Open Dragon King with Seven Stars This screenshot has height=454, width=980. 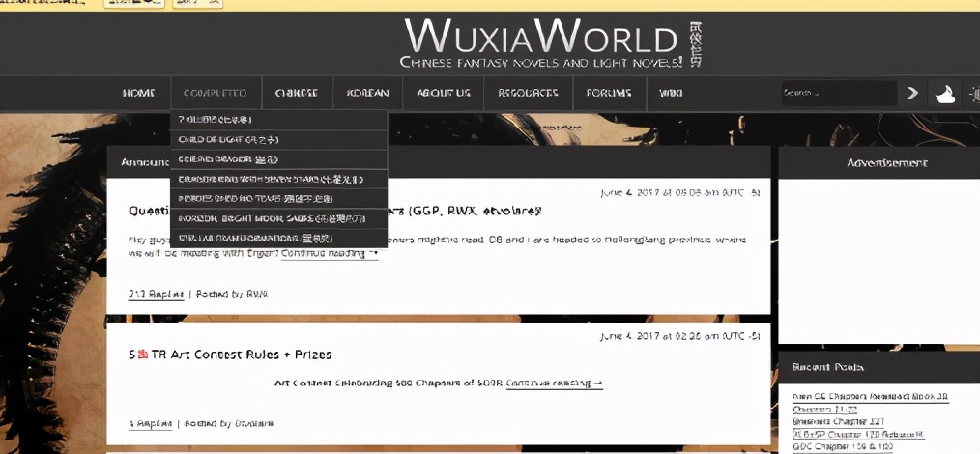pyautogui.click(x=278, y=180)
